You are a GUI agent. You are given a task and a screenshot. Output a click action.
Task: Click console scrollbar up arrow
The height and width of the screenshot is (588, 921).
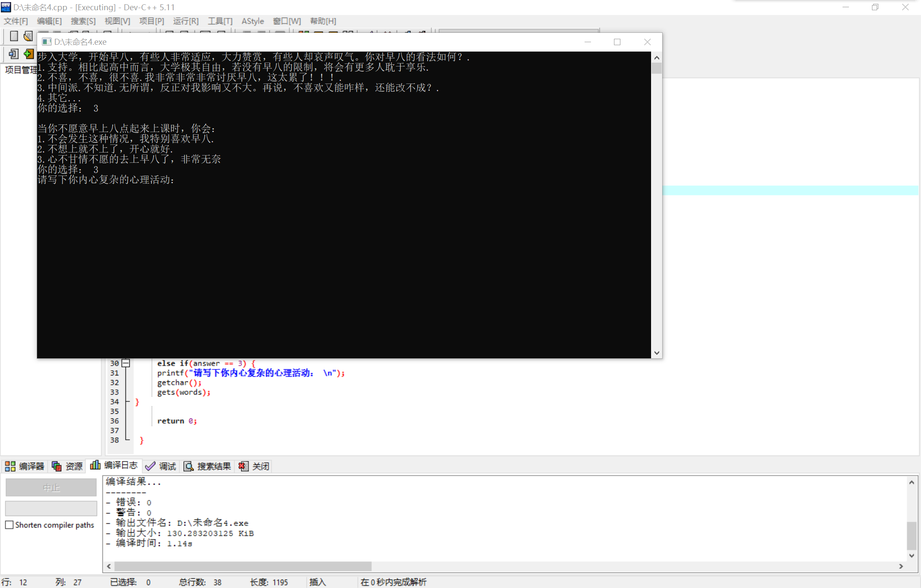657,58
